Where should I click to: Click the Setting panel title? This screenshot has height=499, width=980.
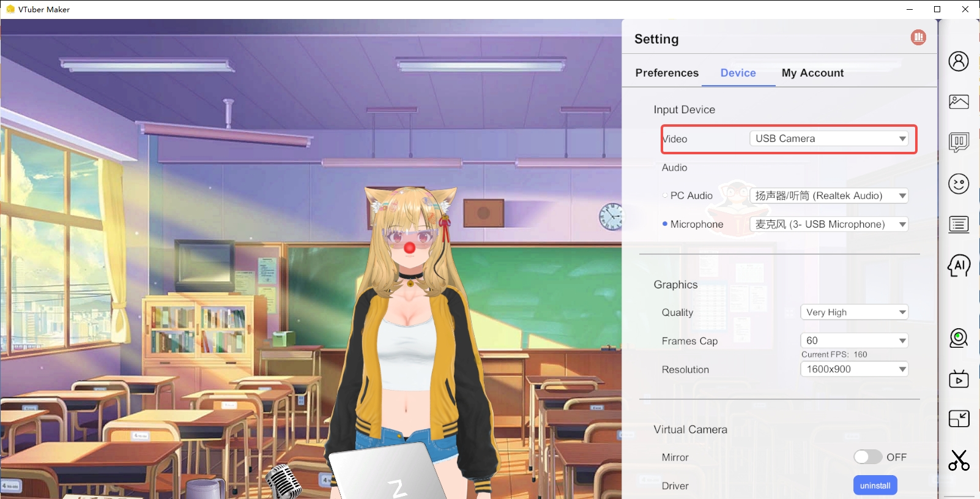656,39
